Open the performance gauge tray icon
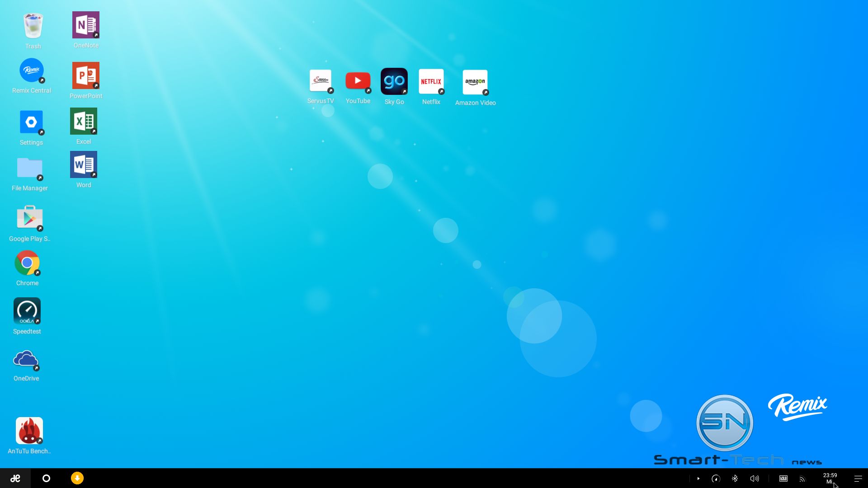Viewport: 868px width, 488px height. pos(716,479)
